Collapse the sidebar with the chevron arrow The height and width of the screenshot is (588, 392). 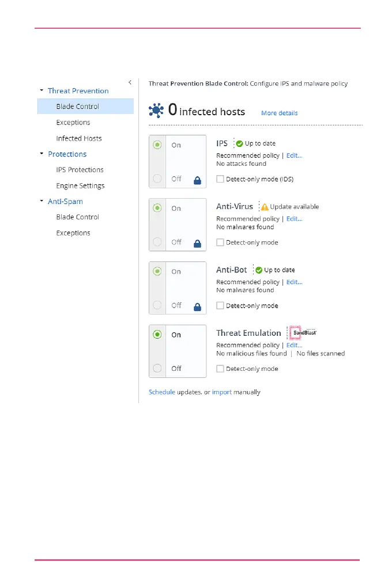(x=130, y=82)
